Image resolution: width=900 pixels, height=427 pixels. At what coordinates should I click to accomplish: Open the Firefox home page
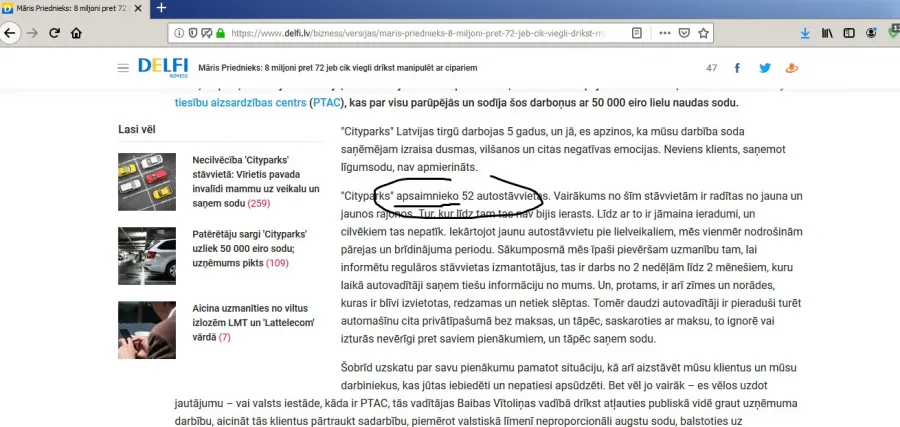(x=76, y=33)
